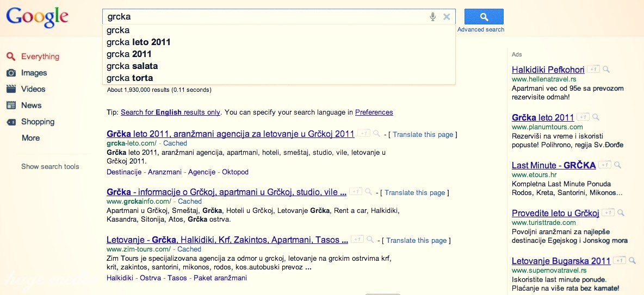Click preview magnifier on grcka-leto.com result

376,133
